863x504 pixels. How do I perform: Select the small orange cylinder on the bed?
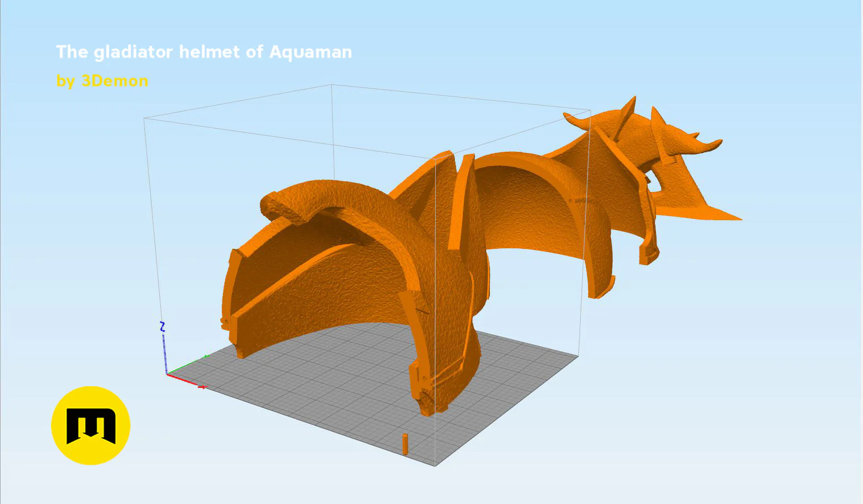[405, 444]
